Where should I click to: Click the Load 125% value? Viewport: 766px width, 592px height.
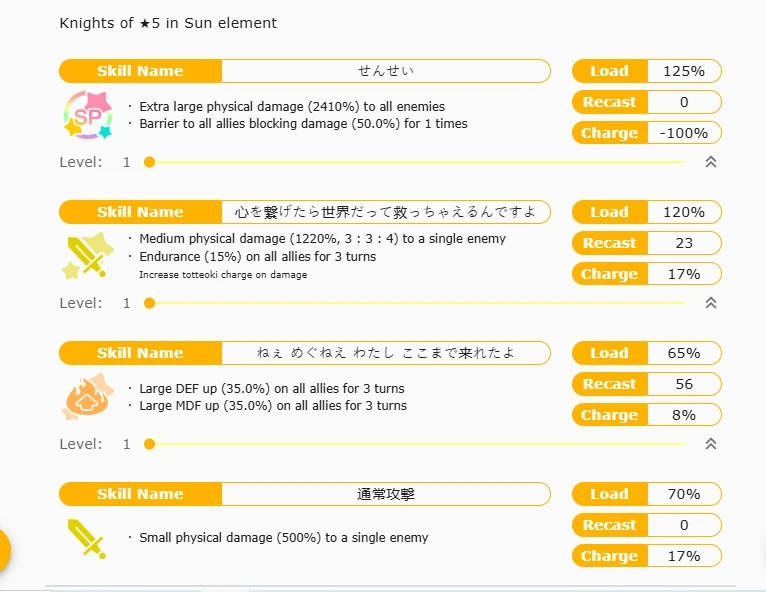click(x=684, y=71)
